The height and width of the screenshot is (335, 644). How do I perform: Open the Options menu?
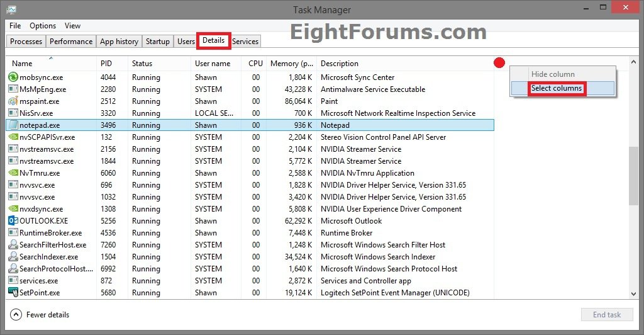click(x=43, y=25)
